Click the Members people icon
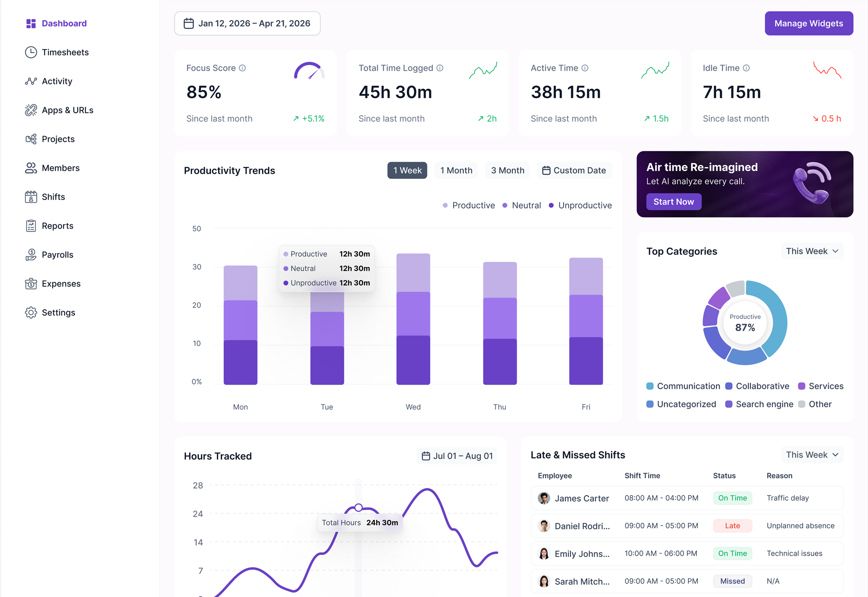 click(31, 168)
